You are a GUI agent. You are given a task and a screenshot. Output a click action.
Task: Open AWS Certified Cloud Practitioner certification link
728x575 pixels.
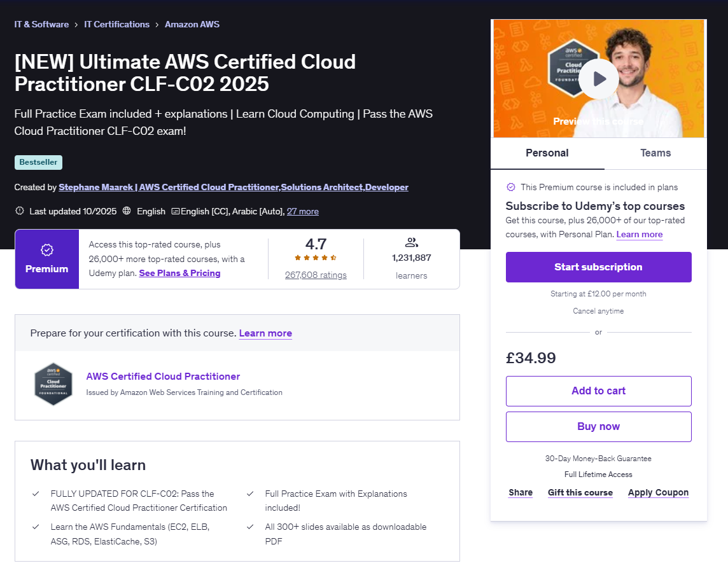163,377
